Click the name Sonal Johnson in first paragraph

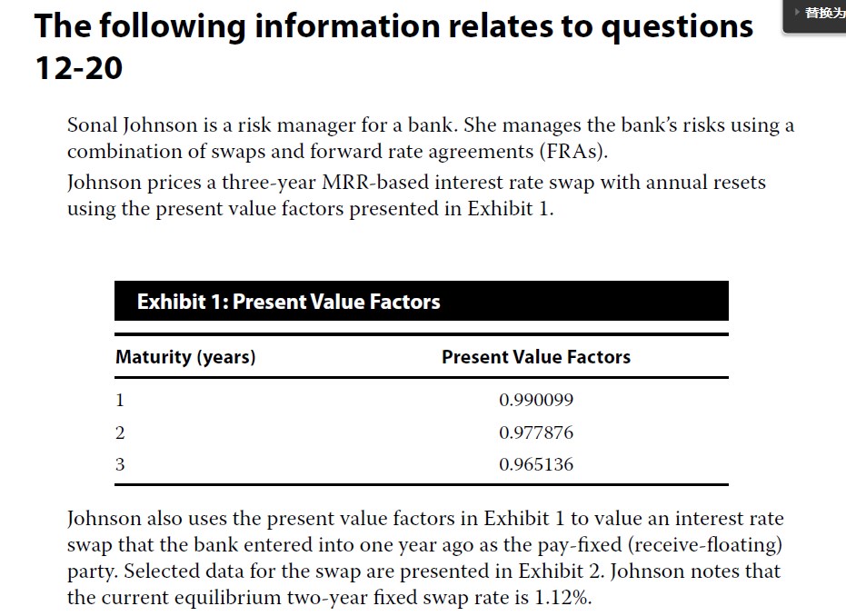pyautogui.click(x=131, y=125)
